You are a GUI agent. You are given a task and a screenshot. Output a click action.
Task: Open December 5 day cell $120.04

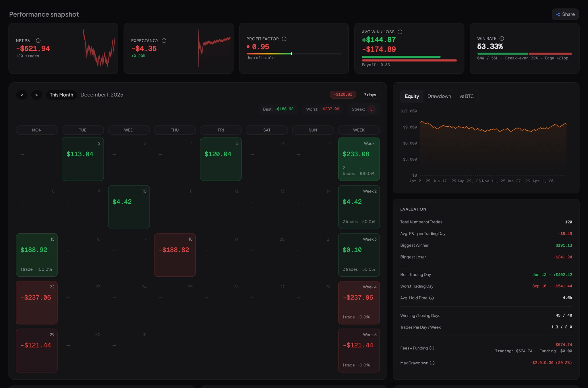[221, 159]
